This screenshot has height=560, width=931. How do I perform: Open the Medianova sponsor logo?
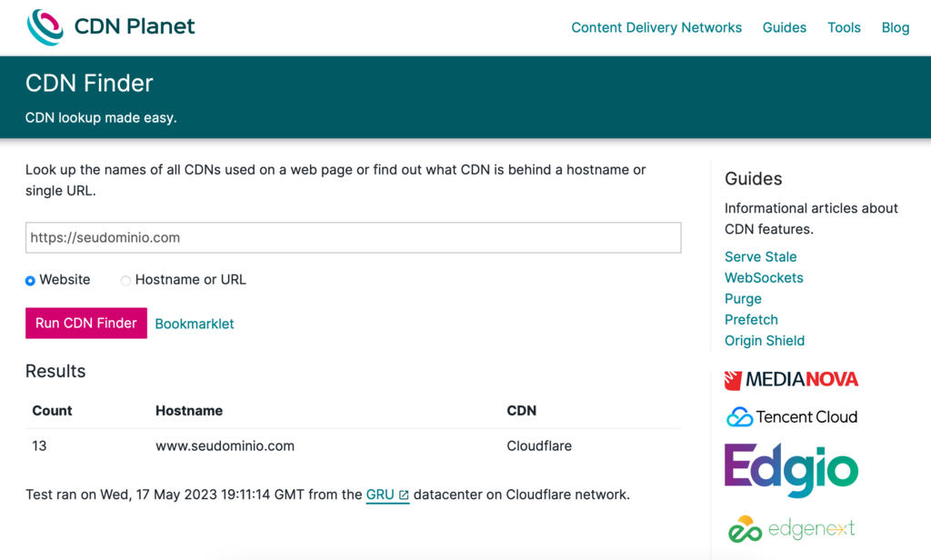pyautogui.click(x=790, y=379)
